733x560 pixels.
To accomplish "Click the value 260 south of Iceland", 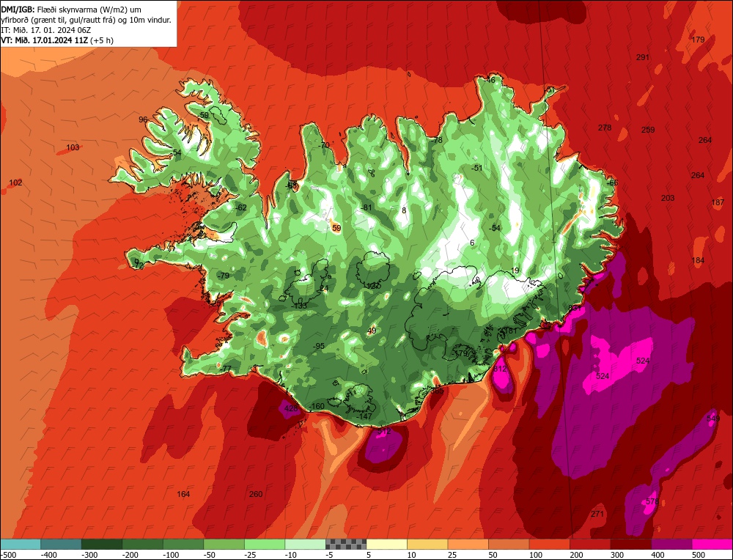I will (x=256, y=494).
